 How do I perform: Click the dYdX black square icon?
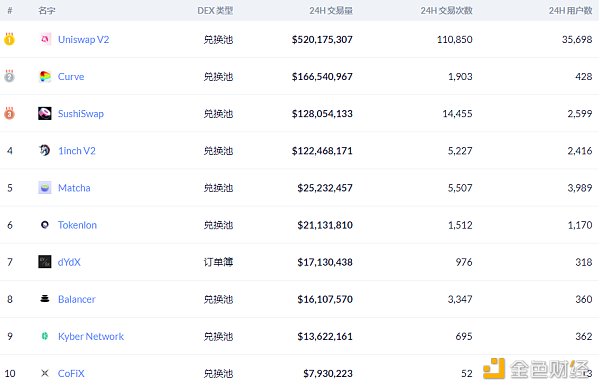(x=45, y=262)
